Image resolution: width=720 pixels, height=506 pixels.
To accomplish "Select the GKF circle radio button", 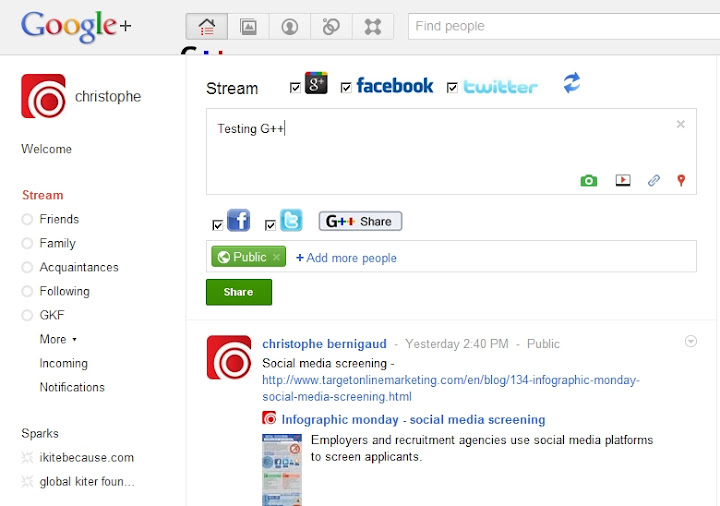I will 27,315.
